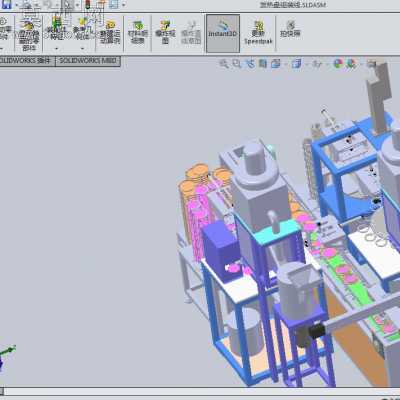Click the greyed Explode Line Sketch tool
The image size is (400, 400).
(x=191, y=33)
